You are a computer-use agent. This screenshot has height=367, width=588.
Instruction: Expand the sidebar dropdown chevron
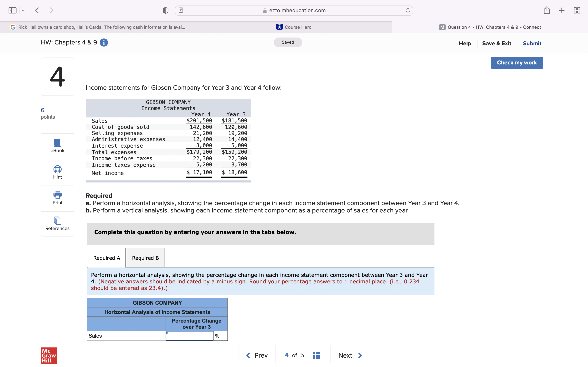[x=23, y=10]
